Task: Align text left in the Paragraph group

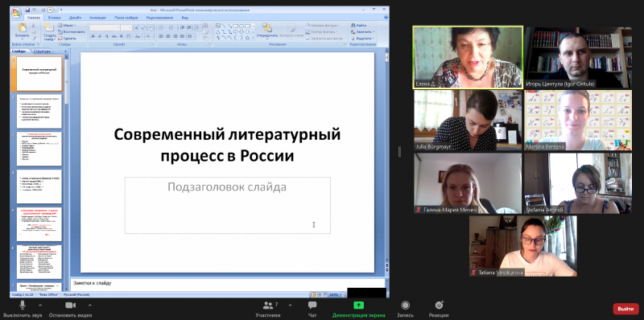Action: 162,36
